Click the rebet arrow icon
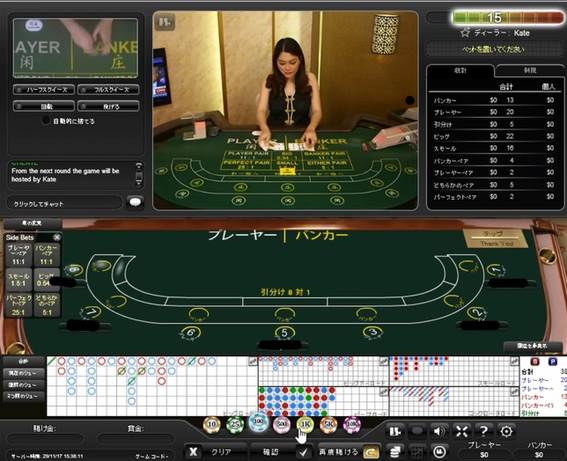The image size is (567, 461). tap(371, 452)
